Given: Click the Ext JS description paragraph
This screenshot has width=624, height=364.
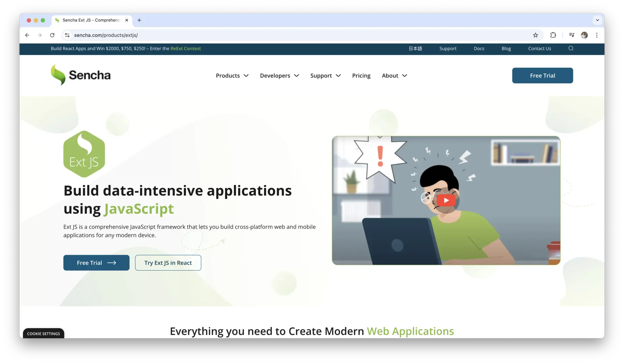Looking at the screenshot, I should tap(190, 231).
